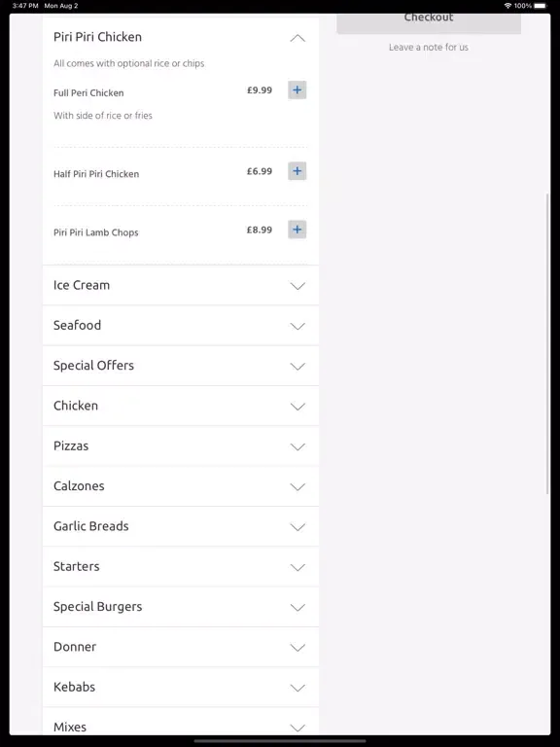Click the Chicken category chevron

297,407
